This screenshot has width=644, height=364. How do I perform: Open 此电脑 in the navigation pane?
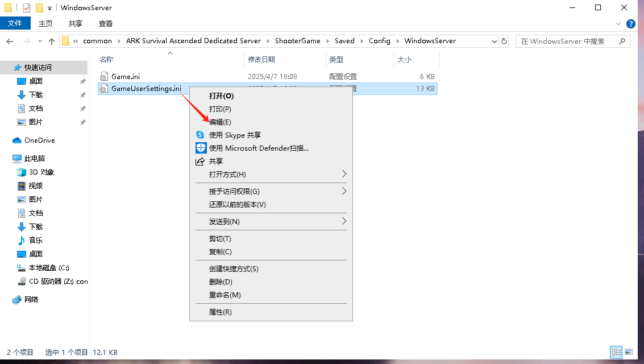point(35,159)
